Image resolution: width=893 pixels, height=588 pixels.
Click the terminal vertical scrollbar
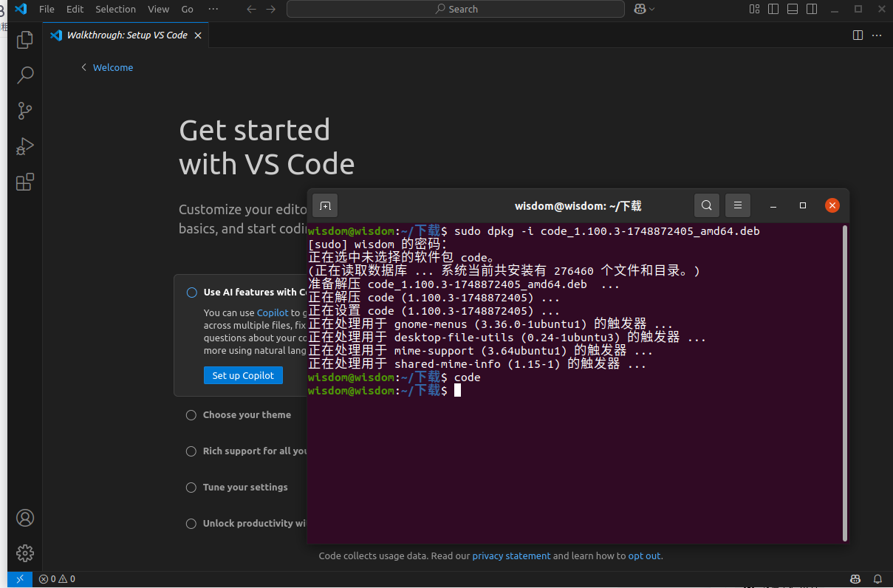(844, 382)
